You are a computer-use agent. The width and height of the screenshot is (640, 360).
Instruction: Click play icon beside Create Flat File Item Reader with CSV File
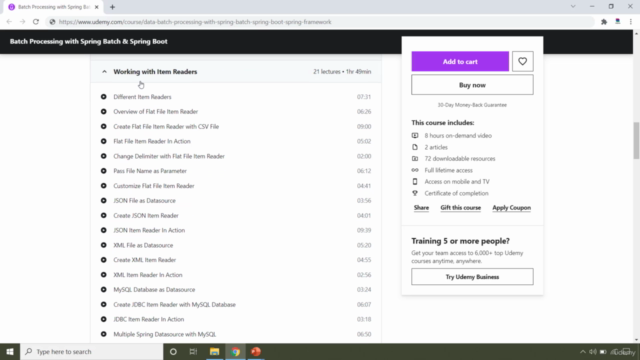coord(104,127)
